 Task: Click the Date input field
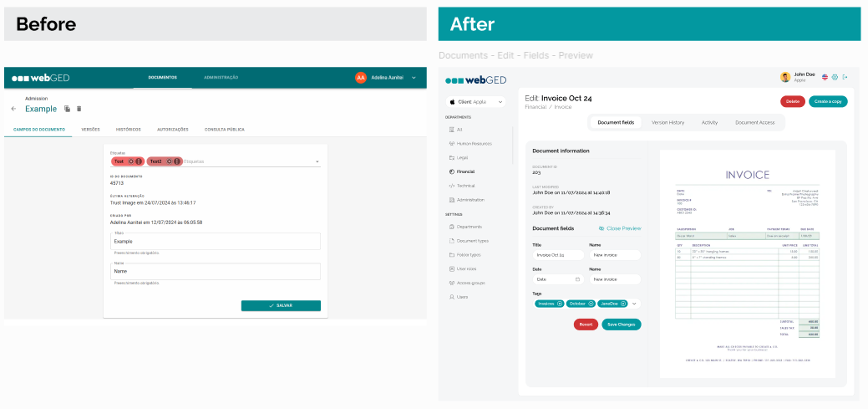558,279
